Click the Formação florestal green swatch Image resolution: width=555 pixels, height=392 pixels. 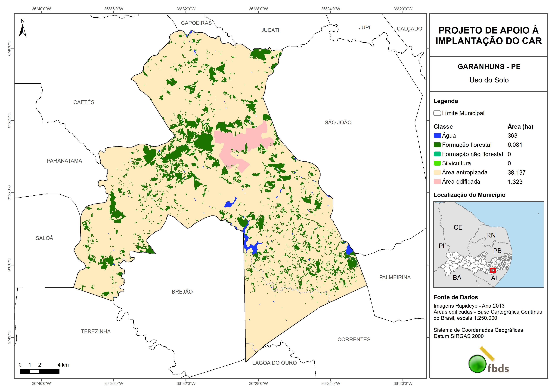[x=437, y=145]
